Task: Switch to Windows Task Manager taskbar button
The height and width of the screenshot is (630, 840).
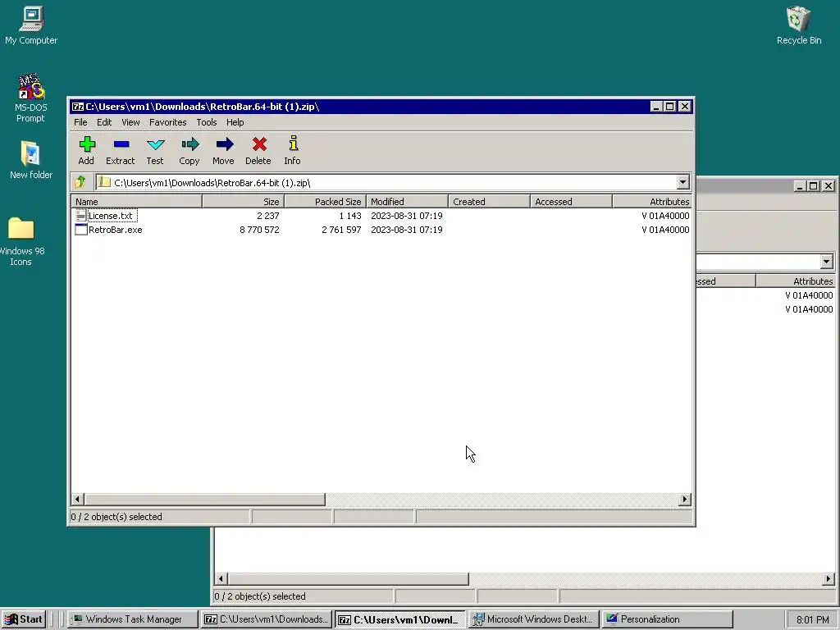Action: point(132,619)
